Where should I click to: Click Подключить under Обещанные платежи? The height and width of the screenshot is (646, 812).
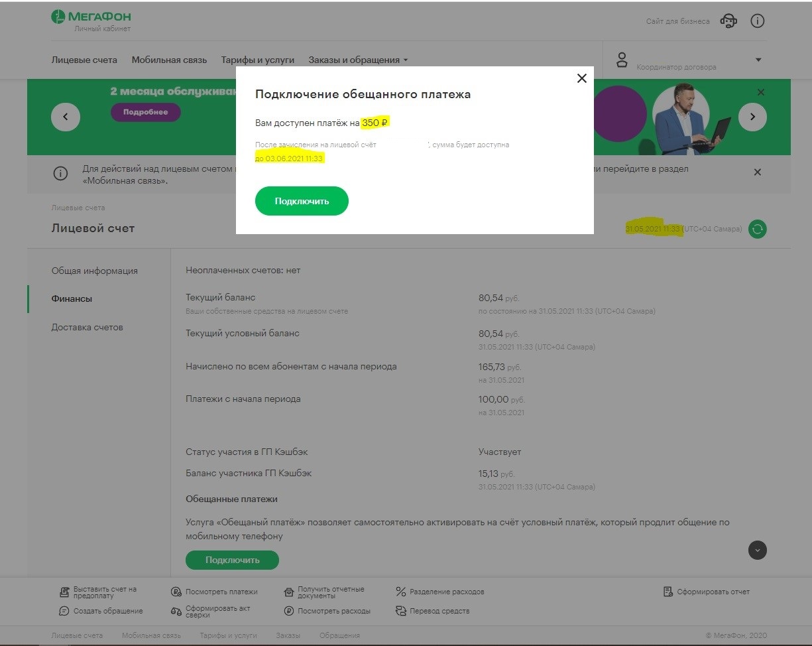click(232, 560)
